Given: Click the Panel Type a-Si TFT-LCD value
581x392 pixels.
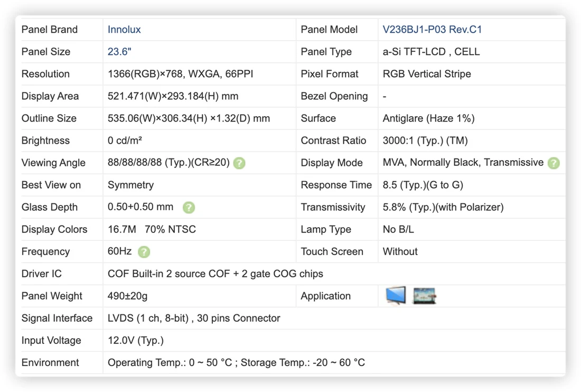Looking at the screenshot, I should [x=431, y=52].
